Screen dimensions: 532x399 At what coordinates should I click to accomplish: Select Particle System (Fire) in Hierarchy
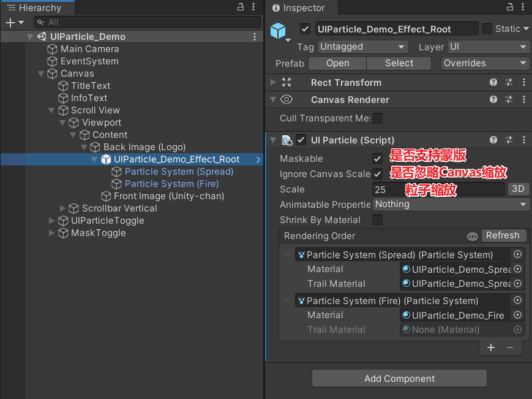point(171,184)
